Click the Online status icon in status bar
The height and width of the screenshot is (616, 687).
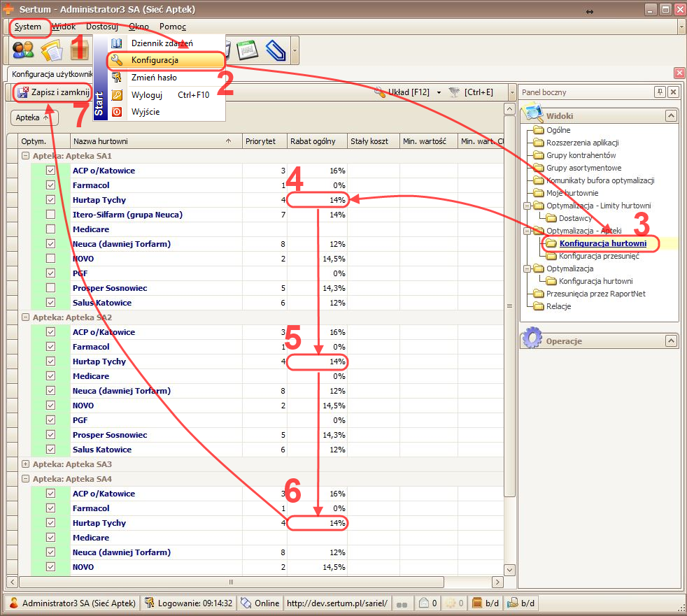(x=246, y=603)
